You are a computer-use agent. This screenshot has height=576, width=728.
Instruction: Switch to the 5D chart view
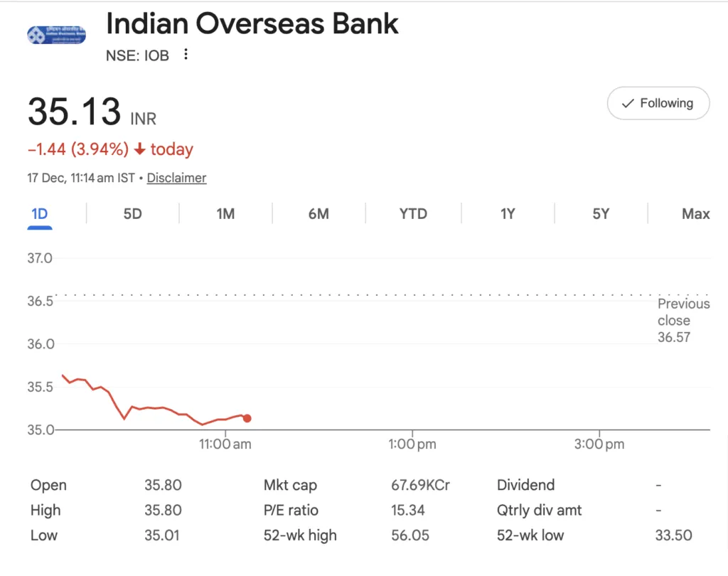click(x=132, y=213)
